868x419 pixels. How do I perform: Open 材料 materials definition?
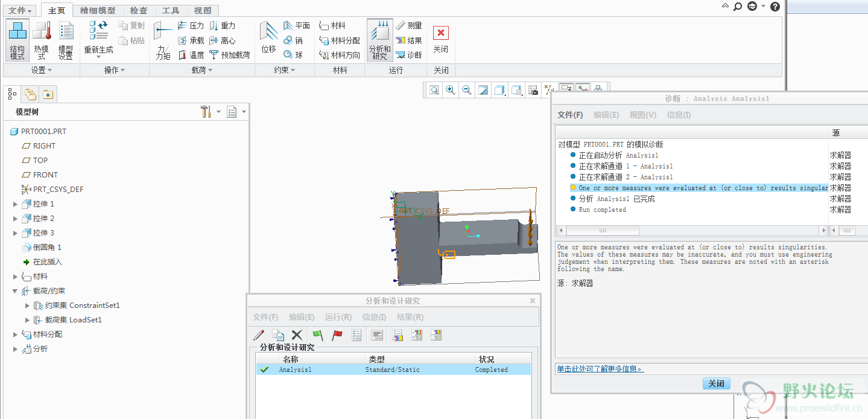332,26
